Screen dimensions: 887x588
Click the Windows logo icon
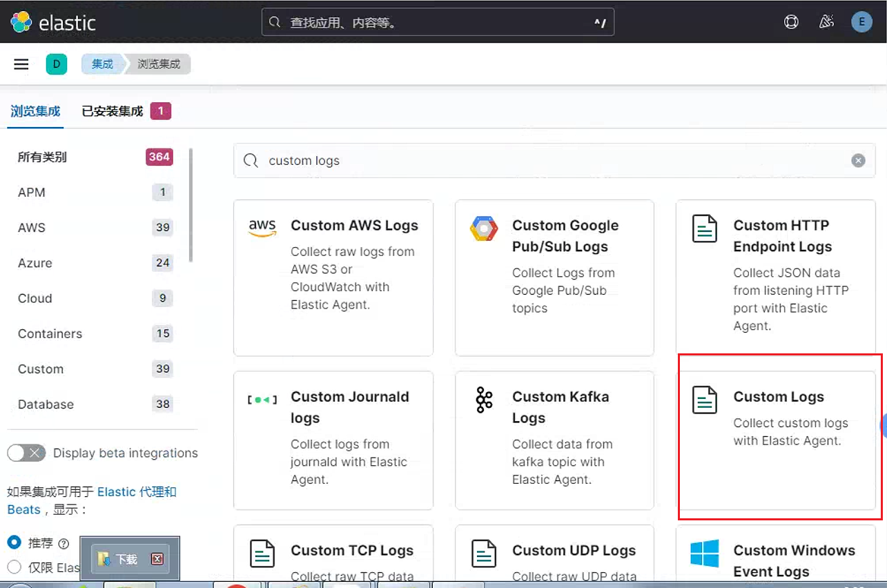(x=705, y=553)
